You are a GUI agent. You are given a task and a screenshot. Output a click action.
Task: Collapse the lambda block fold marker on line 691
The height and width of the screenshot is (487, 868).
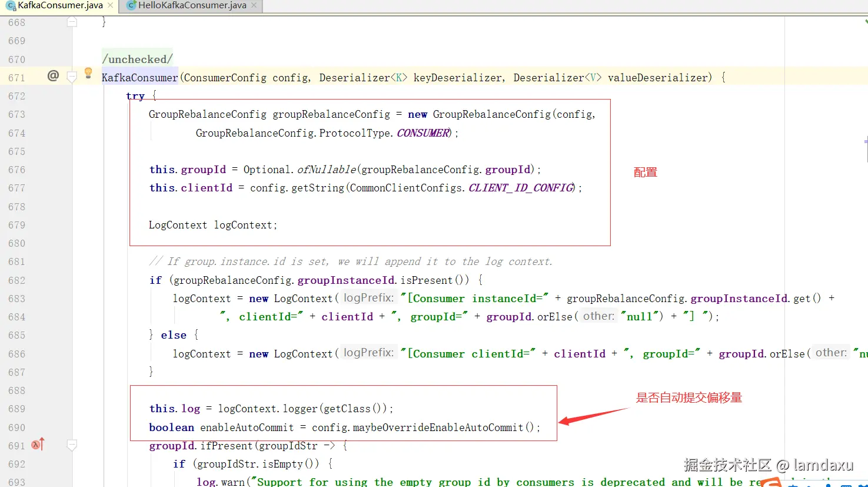(x=72, y=446)
